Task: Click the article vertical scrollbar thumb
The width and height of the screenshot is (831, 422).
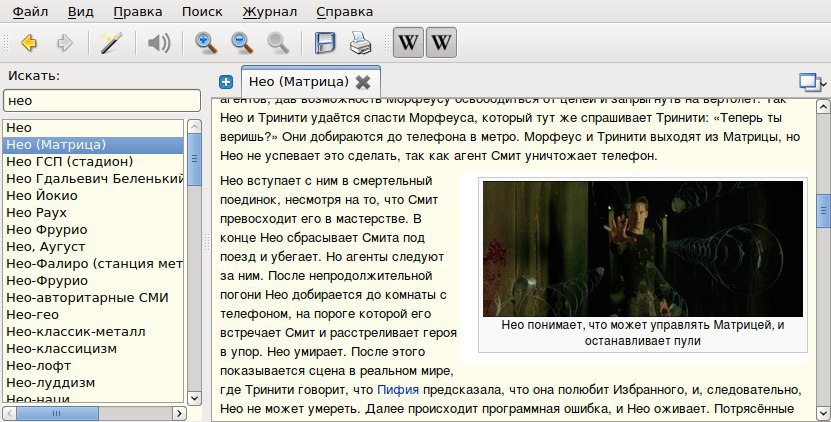Action: pyautogui.click(x=823, y=211)
